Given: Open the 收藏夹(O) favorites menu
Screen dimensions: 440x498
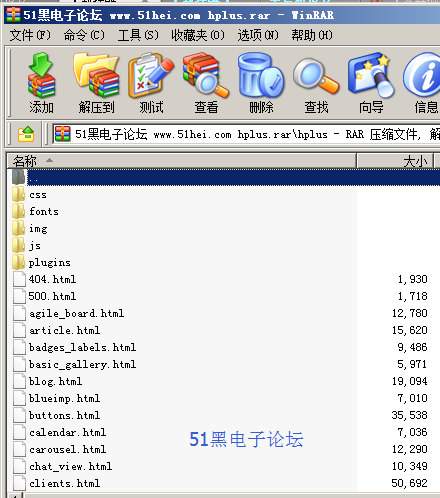Looking at the screenshot, I should coord(198,35).
